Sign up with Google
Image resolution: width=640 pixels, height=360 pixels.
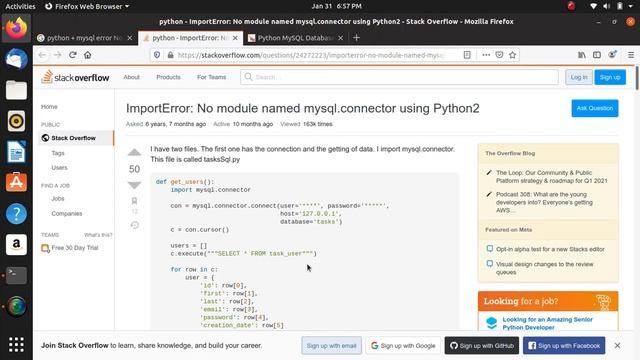point(403,345)
